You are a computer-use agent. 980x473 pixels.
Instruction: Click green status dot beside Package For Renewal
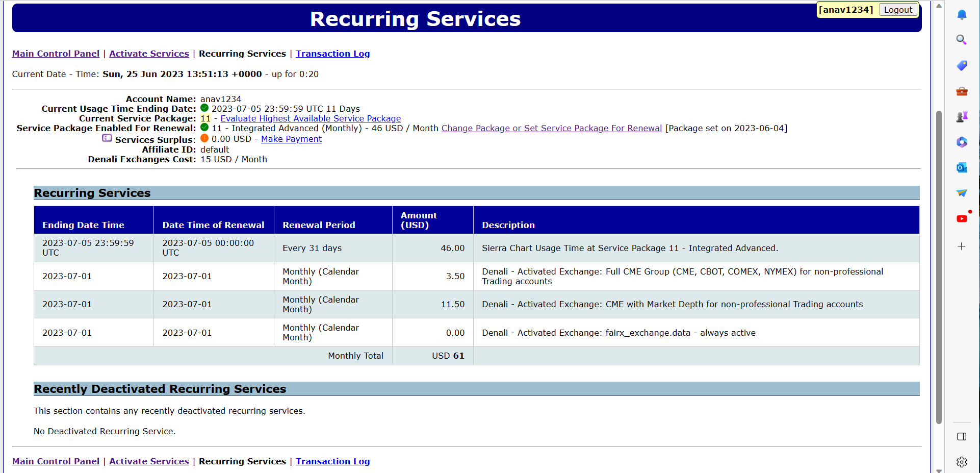204,128
